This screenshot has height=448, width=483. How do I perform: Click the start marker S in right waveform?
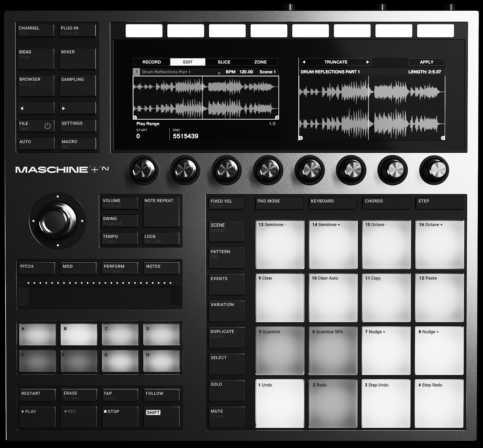(301, 138)
